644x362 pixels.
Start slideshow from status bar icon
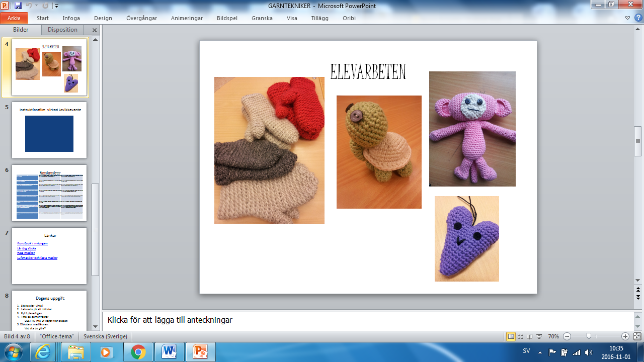[x=539, y=336]
